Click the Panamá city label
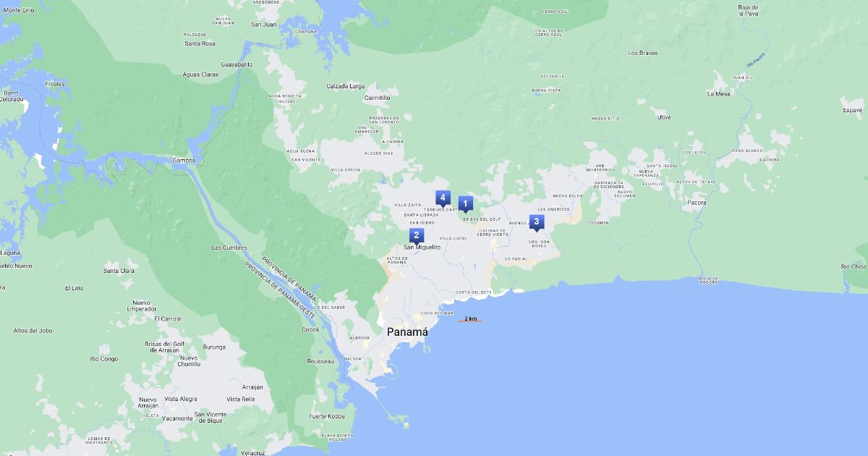Screen dimensions: 868x456 (407, 332)
